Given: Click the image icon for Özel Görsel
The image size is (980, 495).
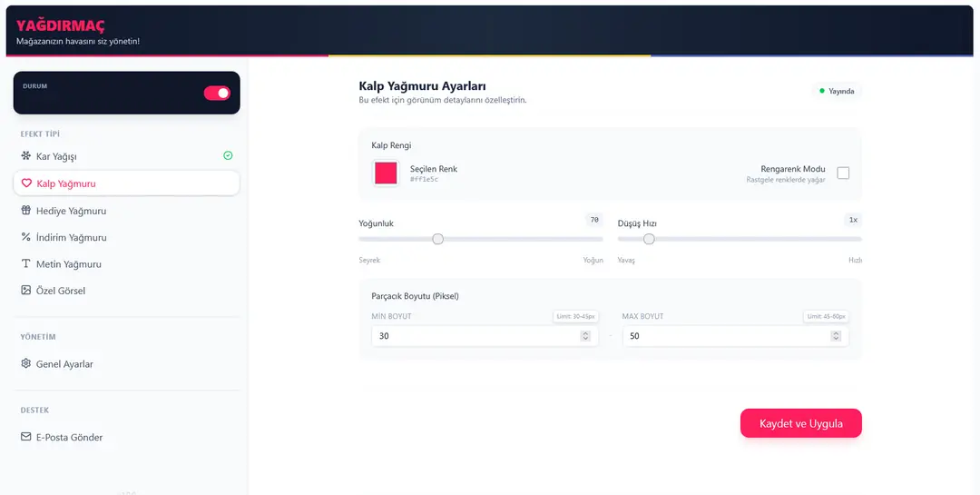Looking at the screenshot, I should (26, 291).
